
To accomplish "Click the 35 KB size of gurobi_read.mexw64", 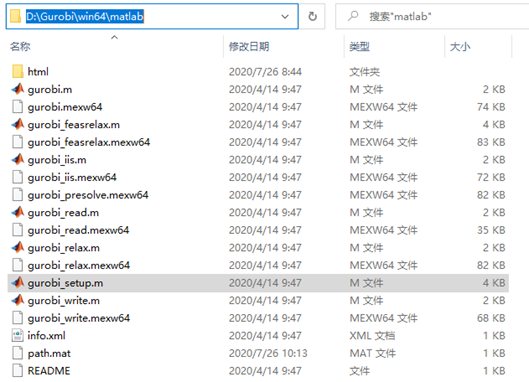I will [x=491, y=230].
